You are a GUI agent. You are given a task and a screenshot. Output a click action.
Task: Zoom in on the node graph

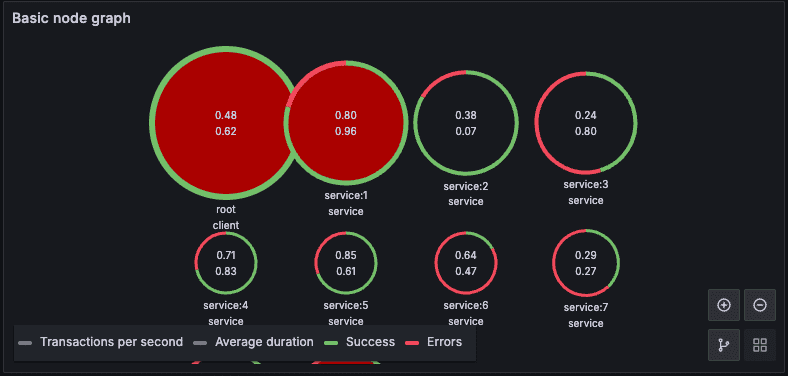click(x=724, y=305)
